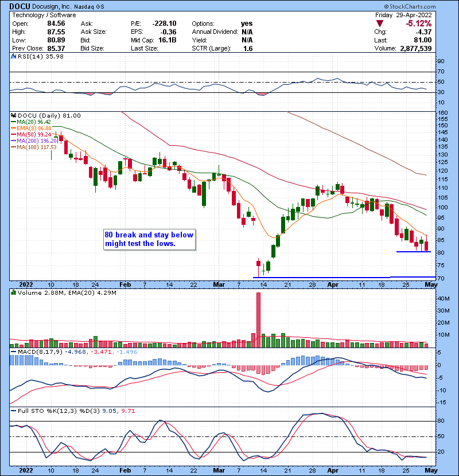The width and height of the screenshot is (459, 476).
Task: Click the Low value 80.89
Action: click(x=56, y=40)
